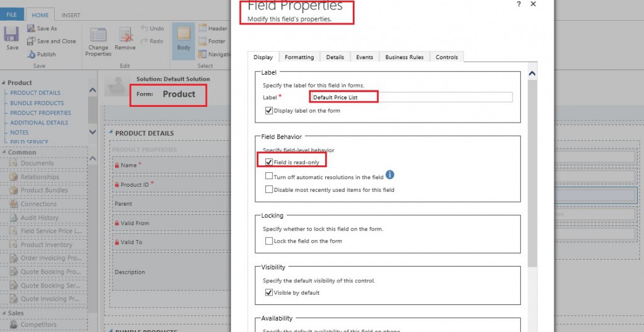This screenshot has height=332, width=644.
Task: Click the Publish icon
Action: (x=31, y=55)
